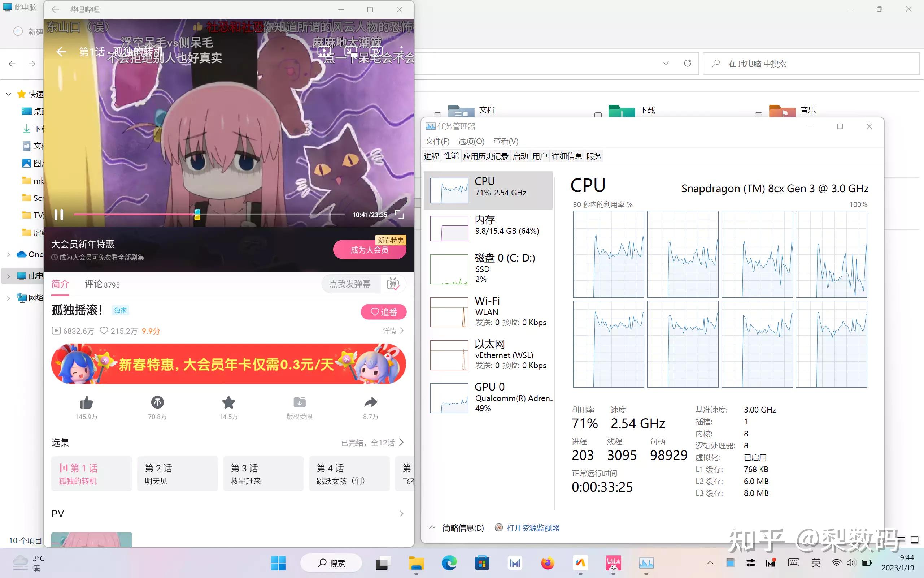The width and height of the screenshot is (924, 578).
Task: Switch to the 进程 tab
Action: (431, 156)
